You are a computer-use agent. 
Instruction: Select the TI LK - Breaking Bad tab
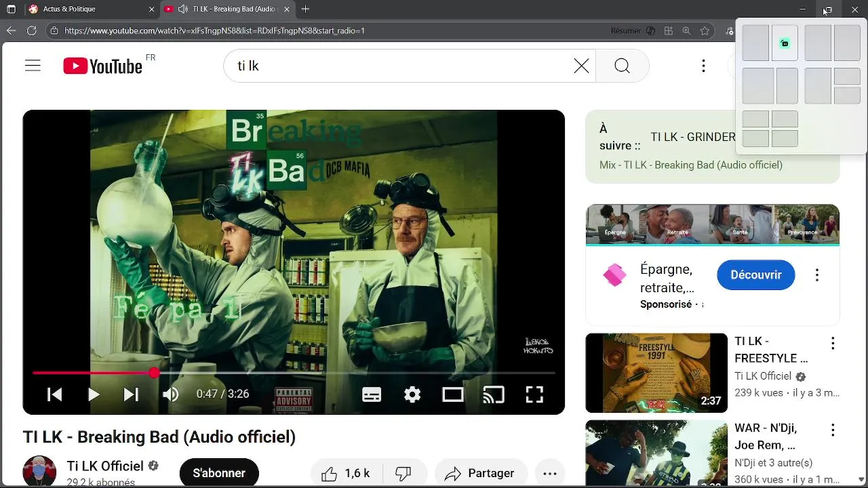click(227, 9)
